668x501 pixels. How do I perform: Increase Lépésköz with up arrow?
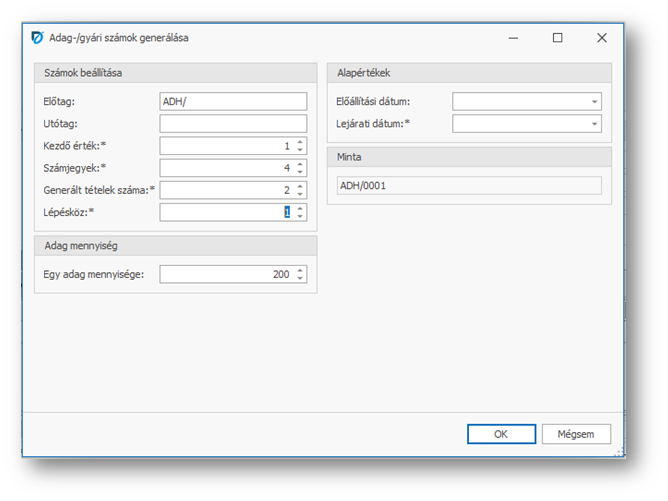pos(300,207)
